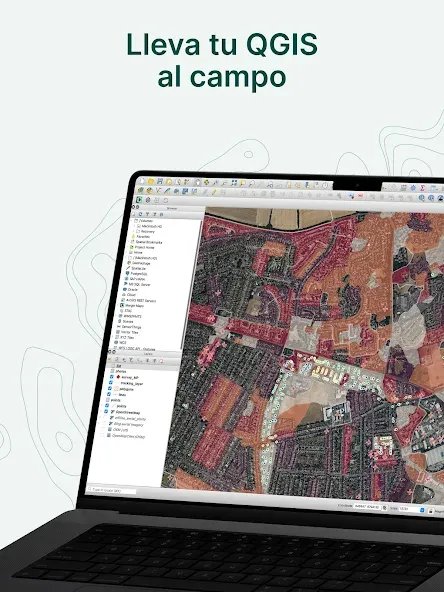Click the gear Processing Toolbox icon
The width and height of the screenshot is (444, 592).
pos(413,188)
